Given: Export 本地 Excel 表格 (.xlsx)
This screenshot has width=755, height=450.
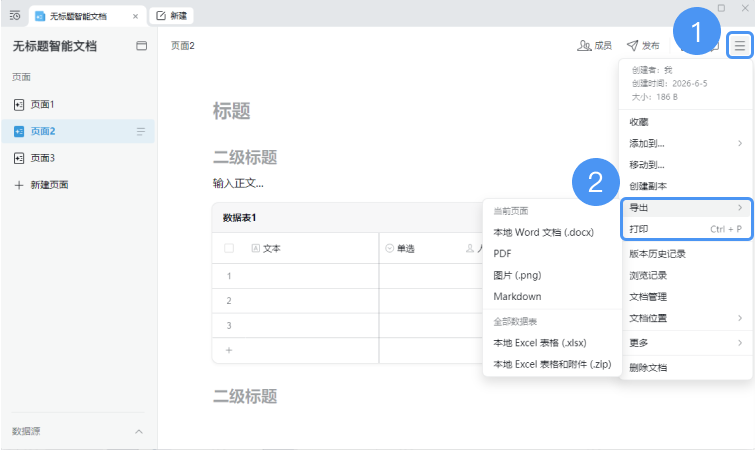Looking at the screenshot, I should pyautogui.click(x=552, y=343).
